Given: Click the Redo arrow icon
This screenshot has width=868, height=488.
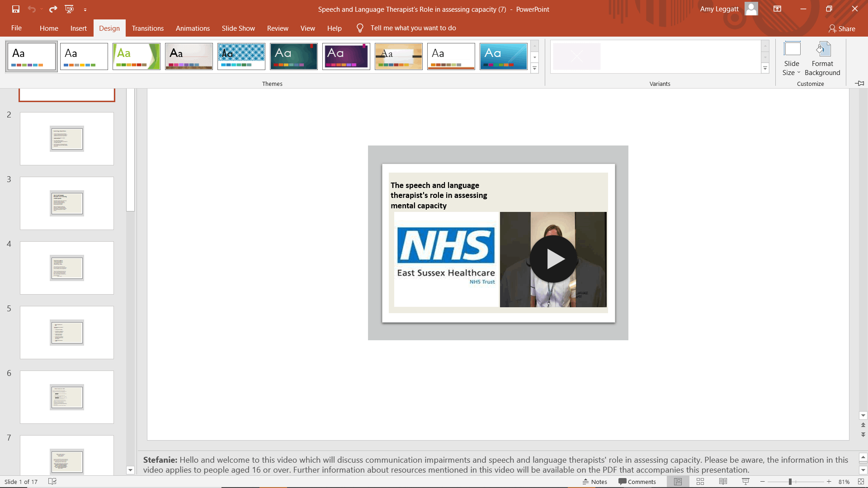Looking at the screenshot, I should coord(53,9).
